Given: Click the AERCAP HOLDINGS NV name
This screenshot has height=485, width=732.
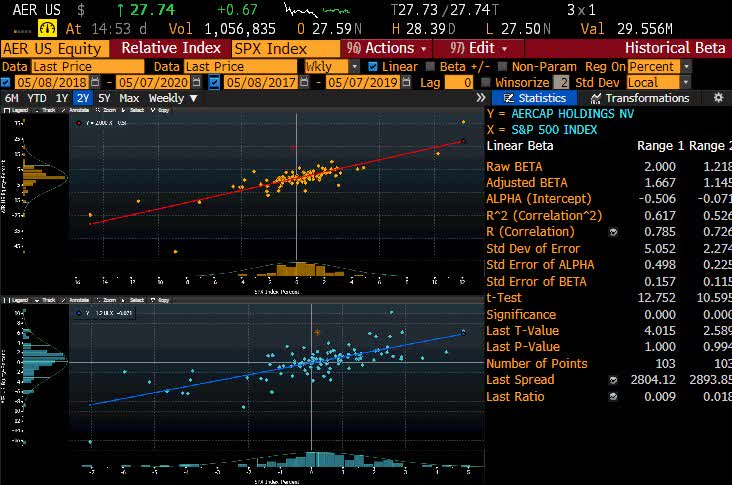Looking at the screenshot, I should coord(572,114).
